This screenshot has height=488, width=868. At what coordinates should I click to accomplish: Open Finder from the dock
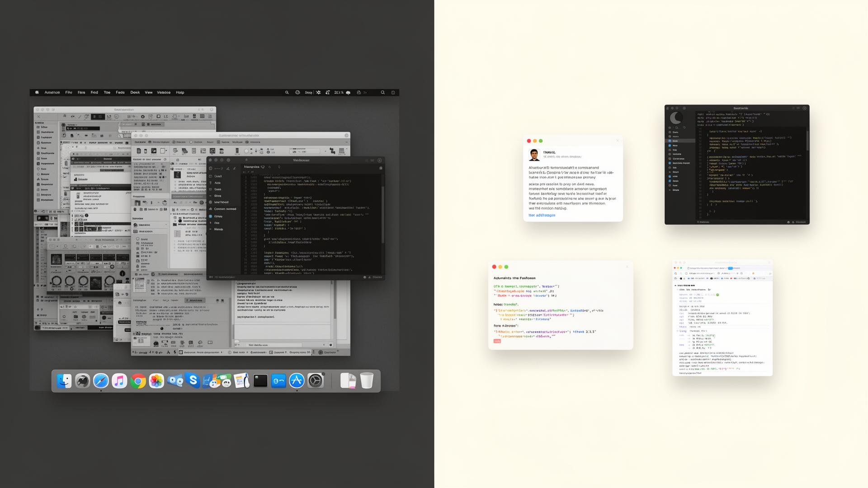(x=64, y=381)
